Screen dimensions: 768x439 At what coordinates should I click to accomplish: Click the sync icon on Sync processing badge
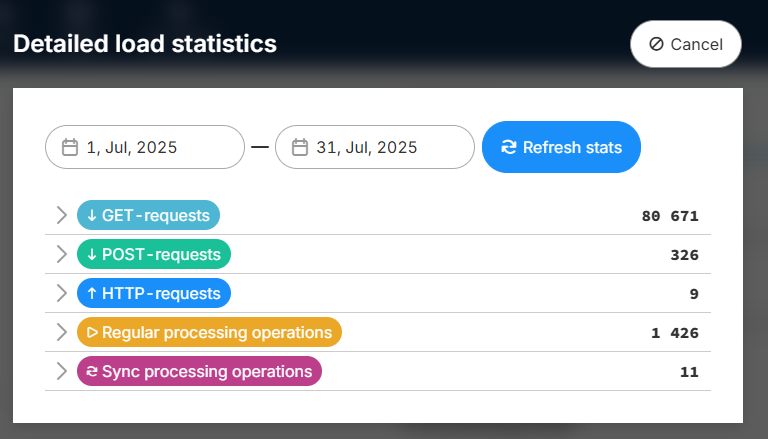coord(92,371)
